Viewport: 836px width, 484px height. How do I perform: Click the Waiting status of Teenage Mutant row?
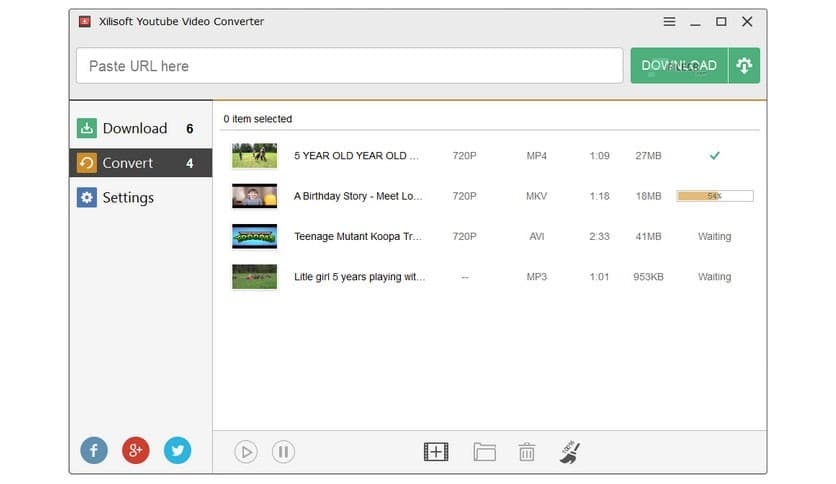click(714, 236)
